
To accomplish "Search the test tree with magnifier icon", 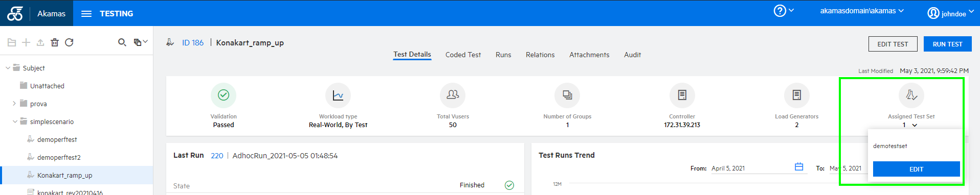I will pyautogui.click(x=122, y=42).
